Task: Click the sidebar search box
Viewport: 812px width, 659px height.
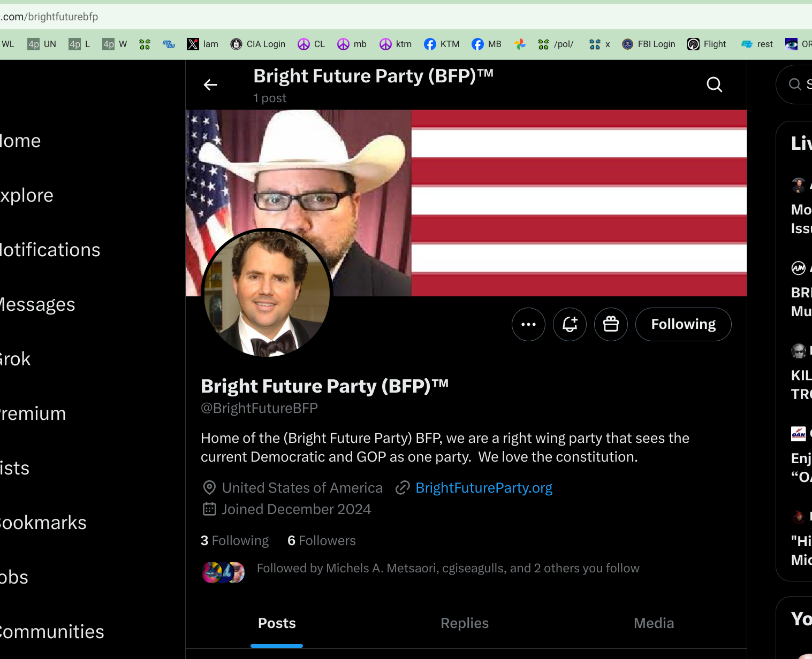Action: [x=794, y=85]
